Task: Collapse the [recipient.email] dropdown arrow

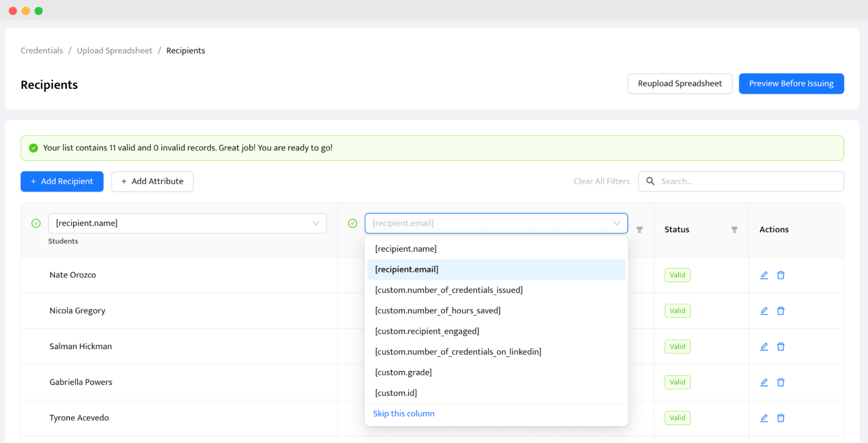Action: click(617, 223)
